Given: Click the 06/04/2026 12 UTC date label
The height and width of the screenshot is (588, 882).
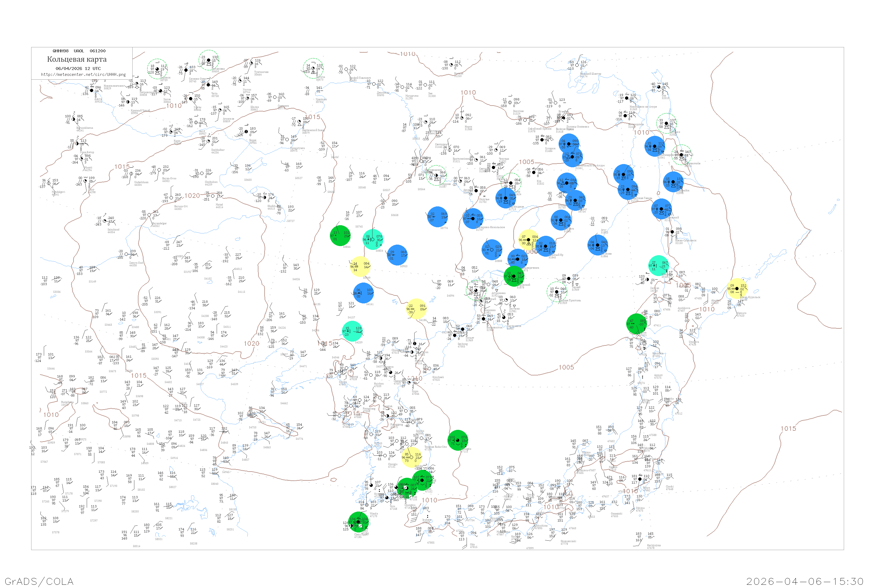Looking at the screenshot, I should tap(78, 69).
